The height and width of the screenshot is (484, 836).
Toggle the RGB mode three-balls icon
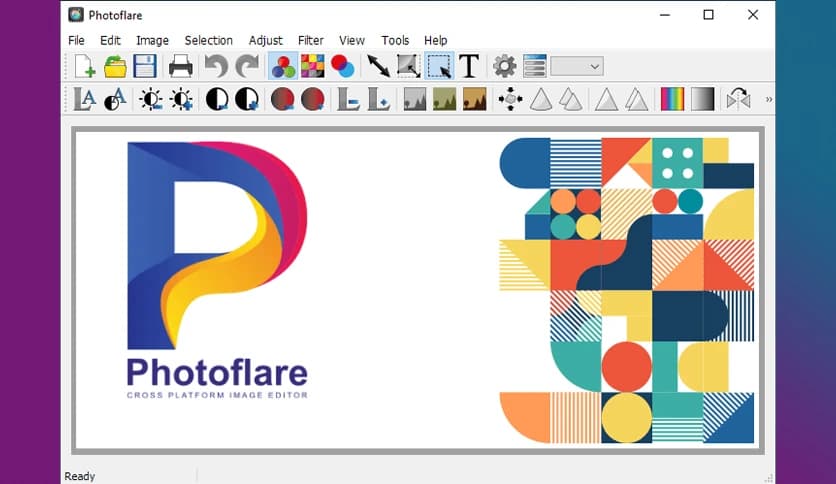283,67
